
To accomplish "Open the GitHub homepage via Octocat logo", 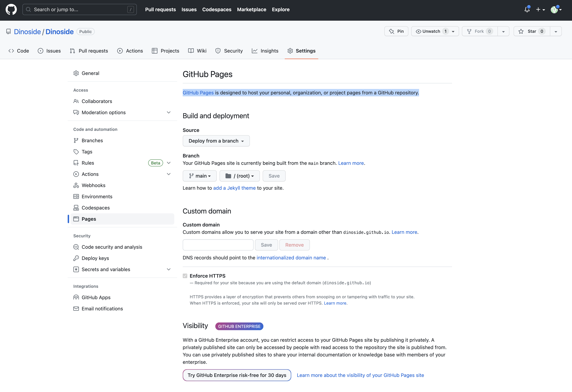I will 11,10.
